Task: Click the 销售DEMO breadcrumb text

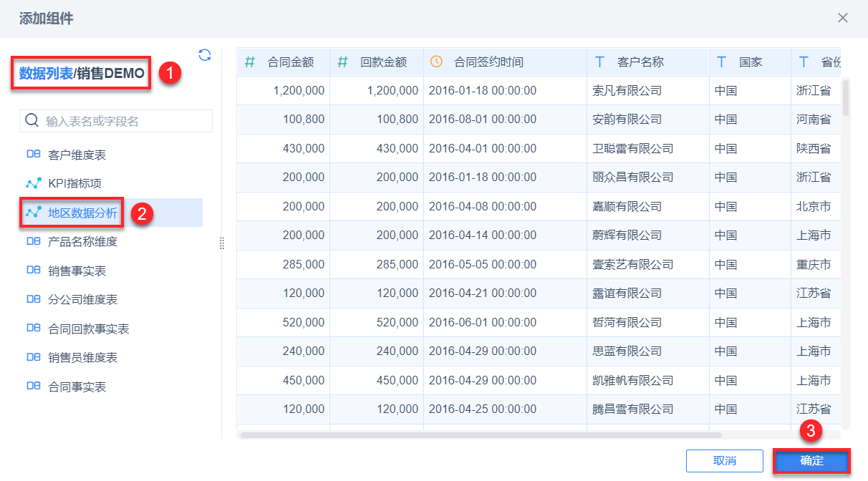Action: [x=111, y=73]
